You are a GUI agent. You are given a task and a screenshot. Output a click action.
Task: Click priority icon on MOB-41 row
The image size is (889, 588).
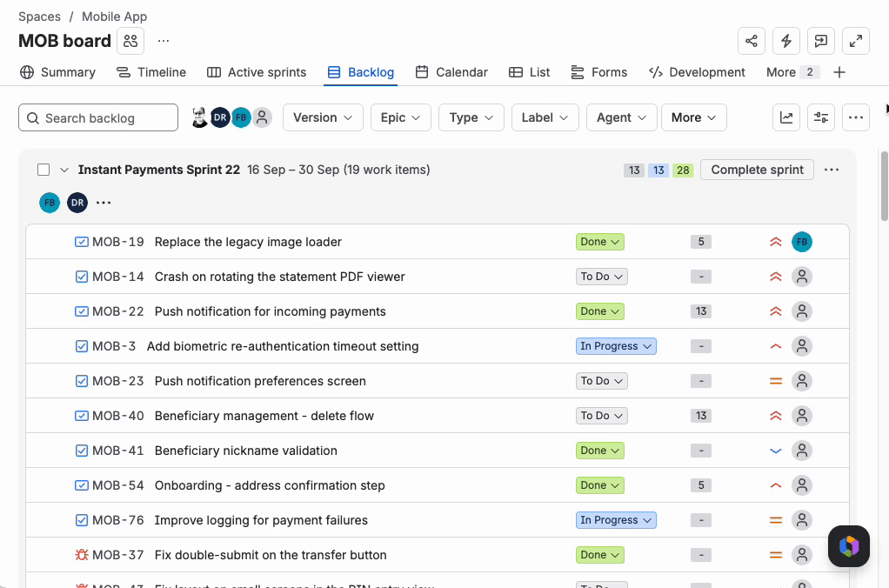pyautogui.click(x=776, y=451)
